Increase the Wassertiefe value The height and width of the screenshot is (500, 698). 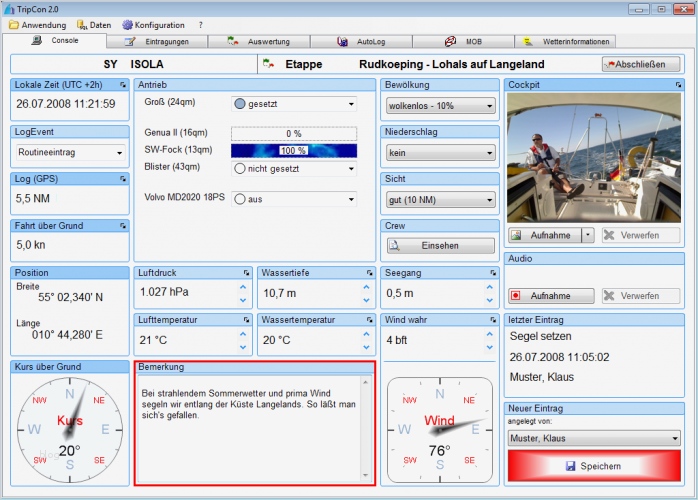(366, 287)
